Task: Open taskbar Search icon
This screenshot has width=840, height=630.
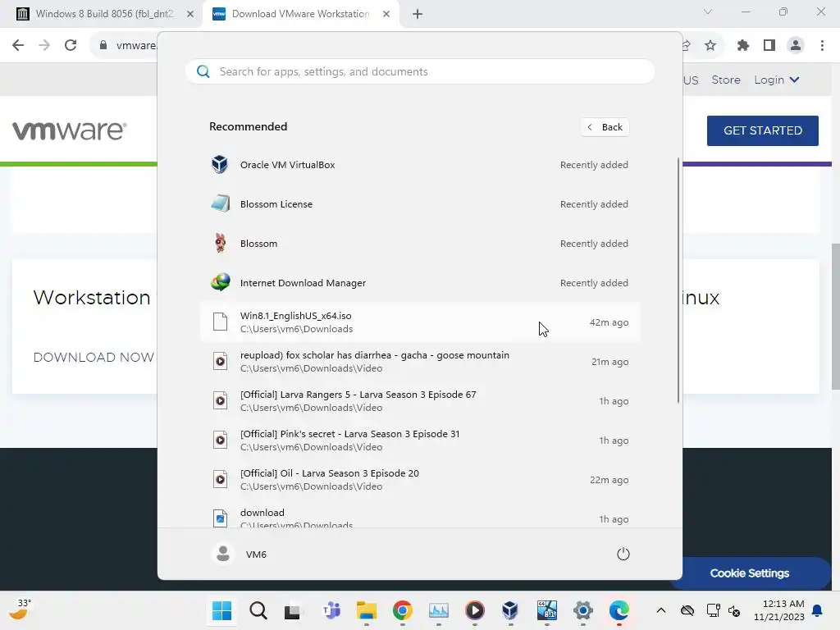Action: click(x=258, y=610)
